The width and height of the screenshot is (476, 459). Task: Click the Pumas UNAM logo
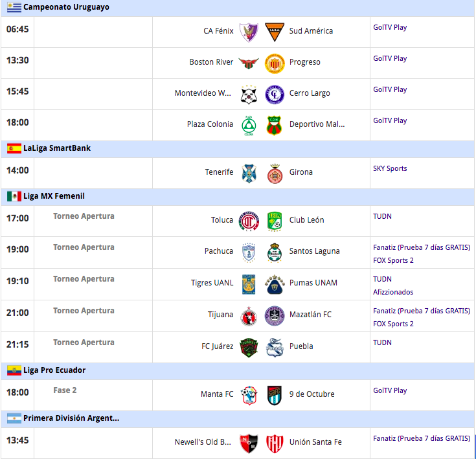click(275, 284)
